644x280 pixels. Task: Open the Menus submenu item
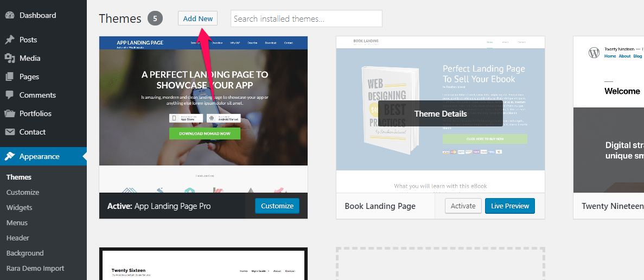click(x=17, y=223)
